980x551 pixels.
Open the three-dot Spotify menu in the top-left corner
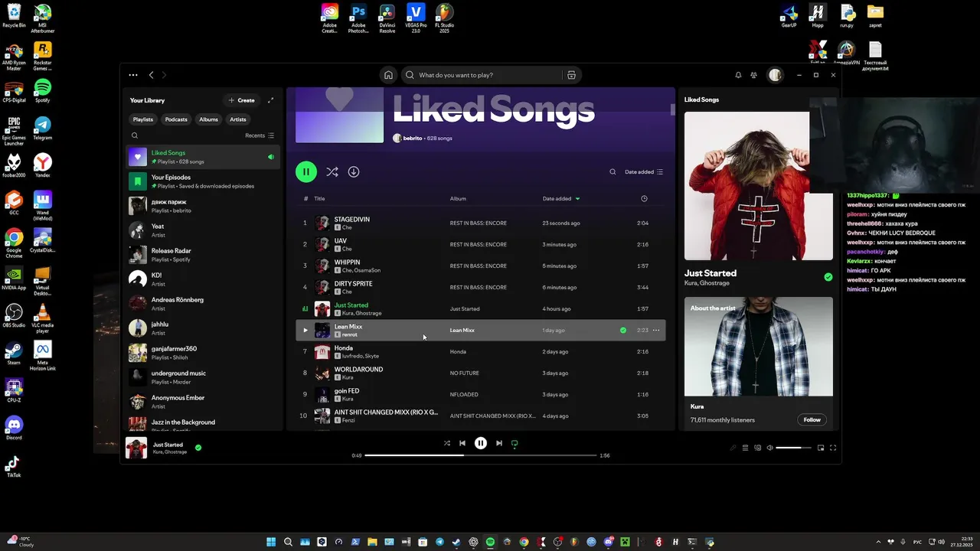[x=133, y=75]
